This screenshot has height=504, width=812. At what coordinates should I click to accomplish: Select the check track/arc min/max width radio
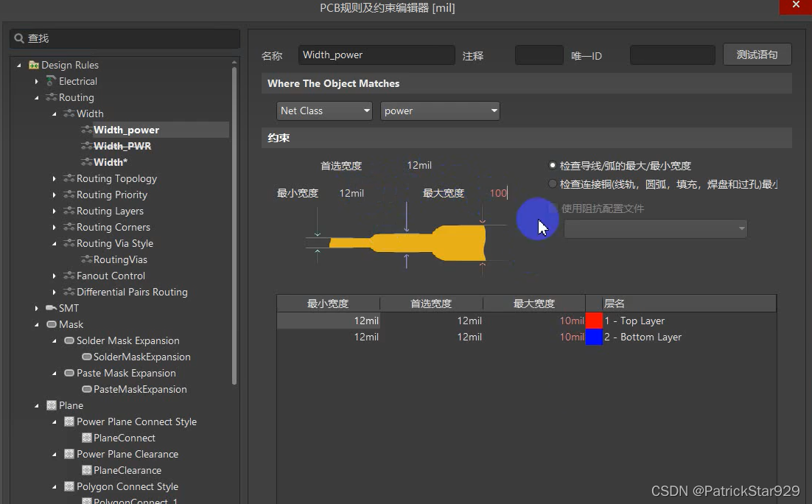553,166
